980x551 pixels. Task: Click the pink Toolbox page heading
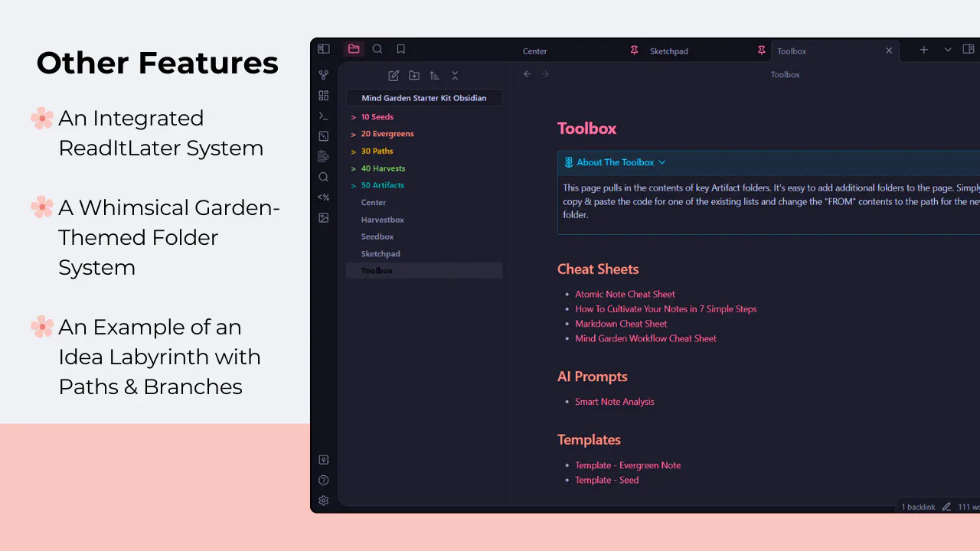[586, 129]
